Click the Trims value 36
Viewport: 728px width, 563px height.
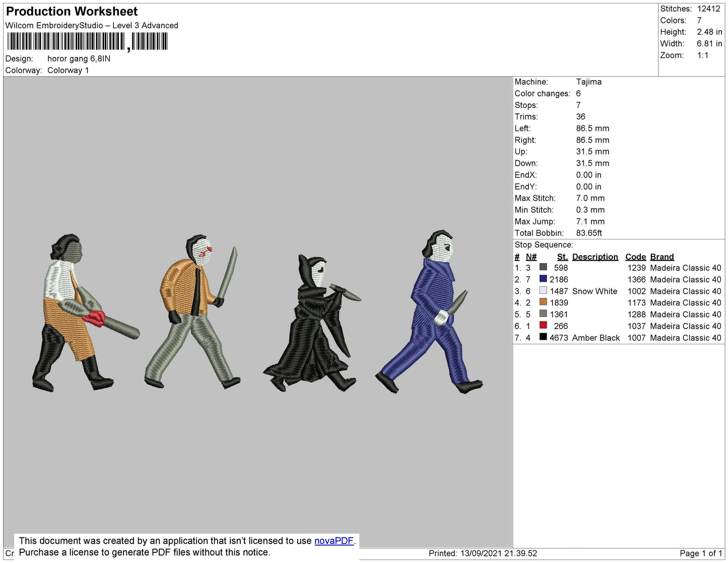pyautogui.click(x=581, y=116)
